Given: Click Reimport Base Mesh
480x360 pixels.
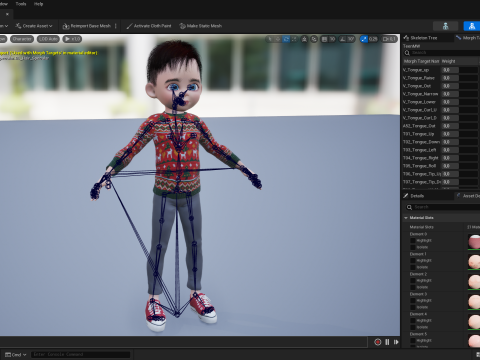Looking at the screenshot, I should click(87, 26).
